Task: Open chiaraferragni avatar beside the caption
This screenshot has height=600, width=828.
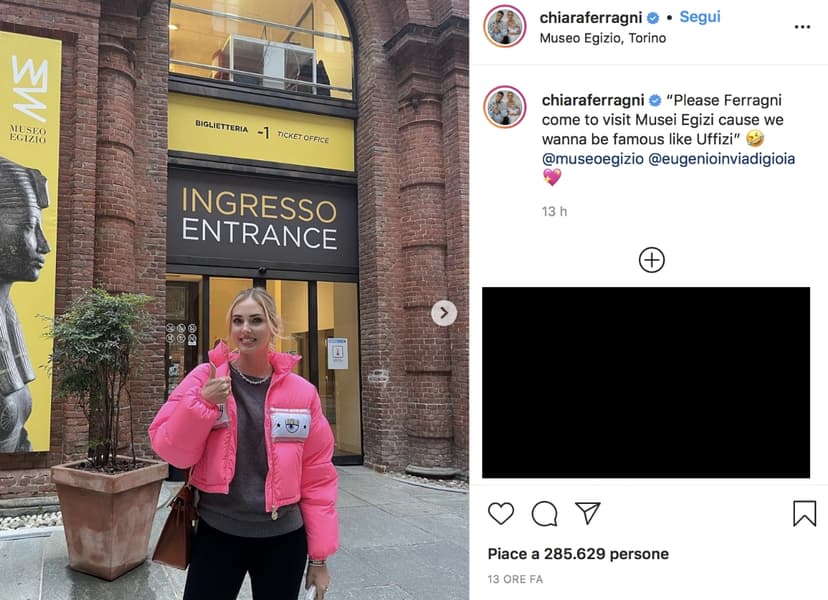Action: 505,107
